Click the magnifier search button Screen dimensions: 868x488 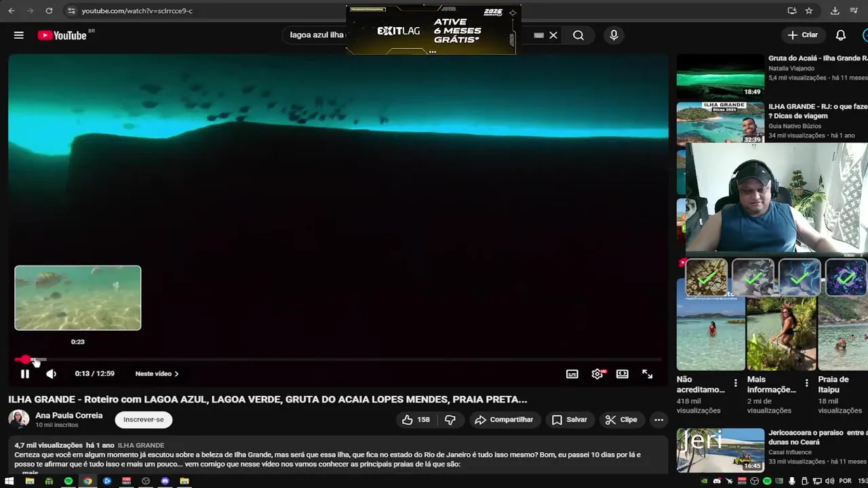pyautogui.click(x=578, y=35)
